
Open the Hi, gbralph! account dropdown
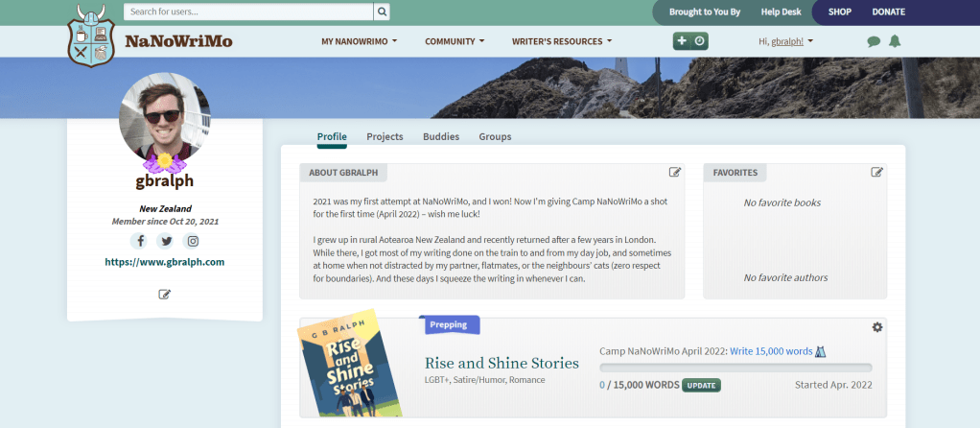785,41
